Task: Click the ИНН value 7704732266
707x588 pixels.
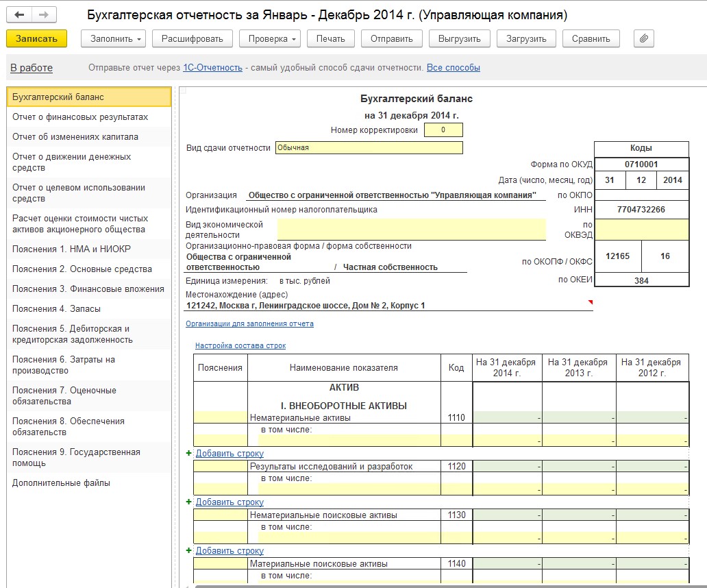Action: [x=641, y=210]
